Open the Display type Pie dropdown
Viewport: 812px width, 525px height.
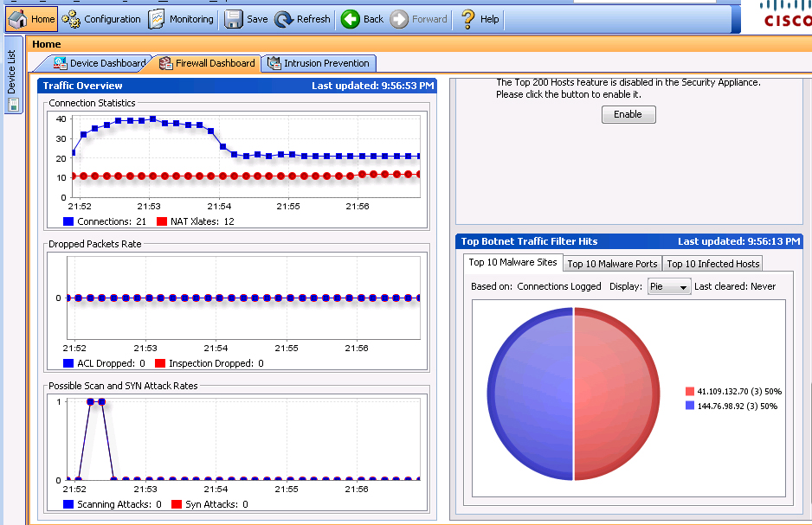click(669, 286)
